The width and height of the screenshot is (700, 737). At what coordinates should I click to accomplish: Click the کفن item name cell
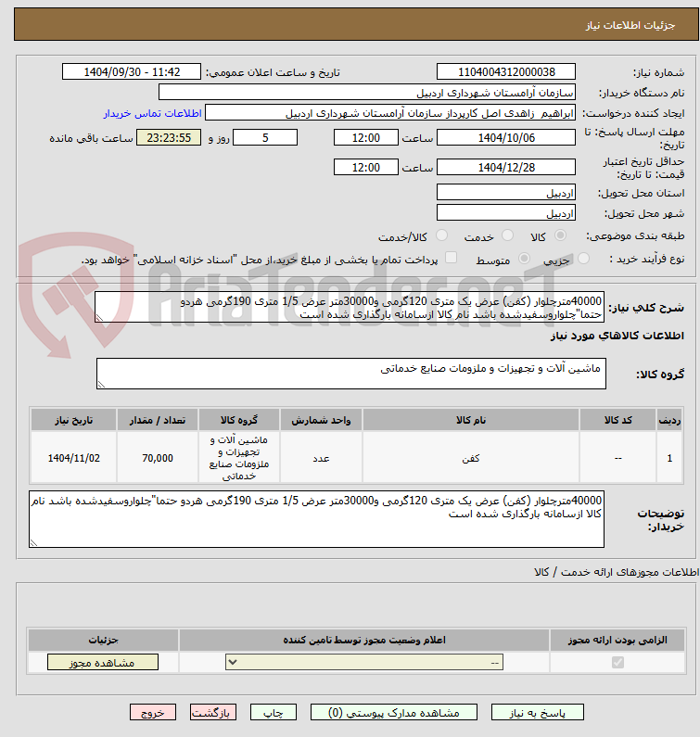(471, 458)
